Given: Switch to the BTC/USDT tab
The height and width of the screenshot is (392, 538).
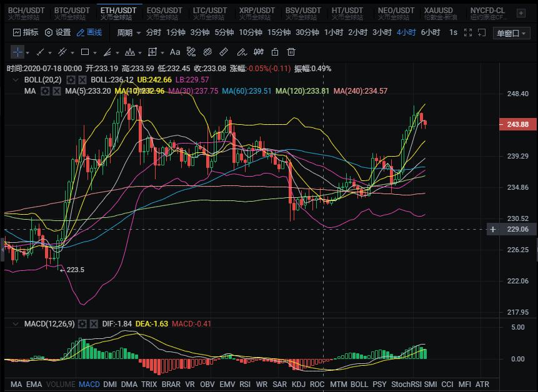Looking at the screenshot, I should tap(72, 13).
